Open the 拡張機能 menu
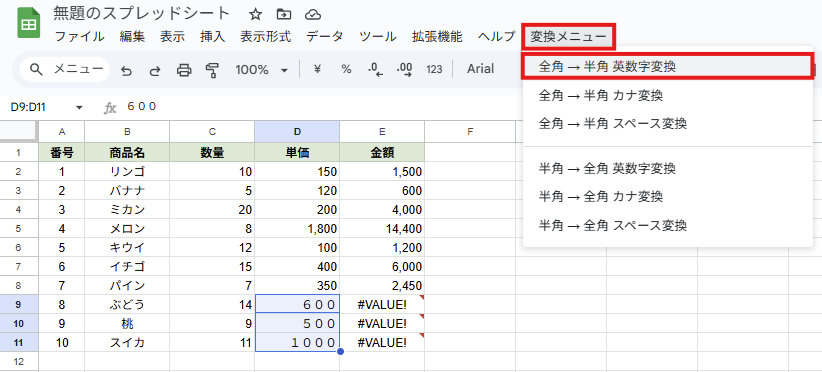822x372 pixels. [x=437, y=37]
